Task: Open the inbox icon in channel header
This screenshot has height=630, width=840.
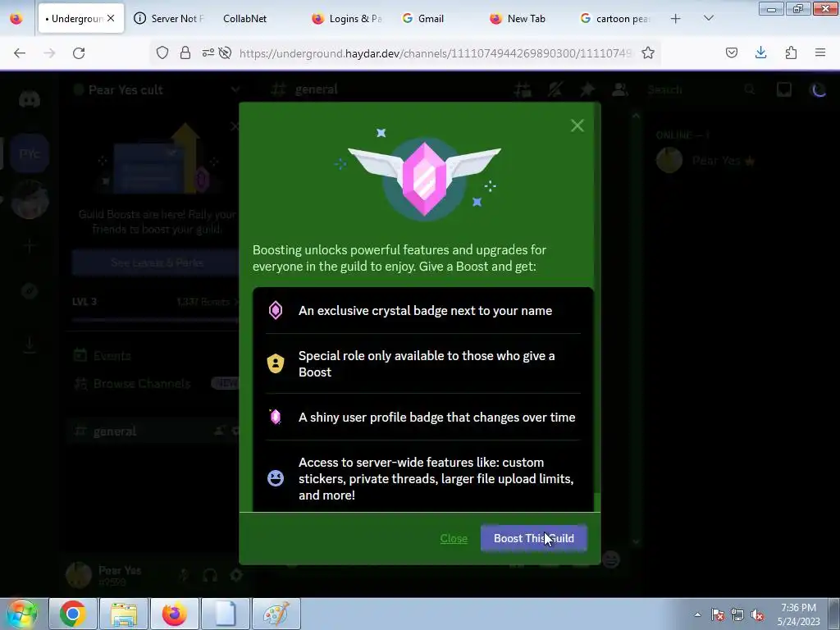Action: pyautogui.click(x=784, y=90)
